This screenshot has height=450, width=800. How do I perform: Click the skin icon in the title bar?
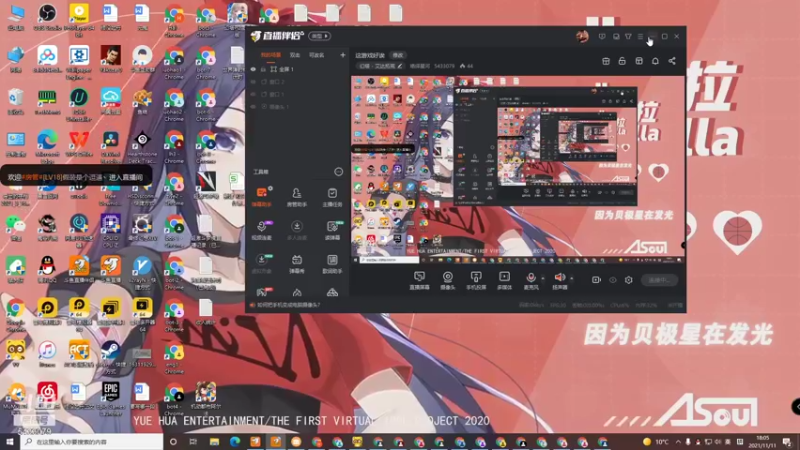628,37
